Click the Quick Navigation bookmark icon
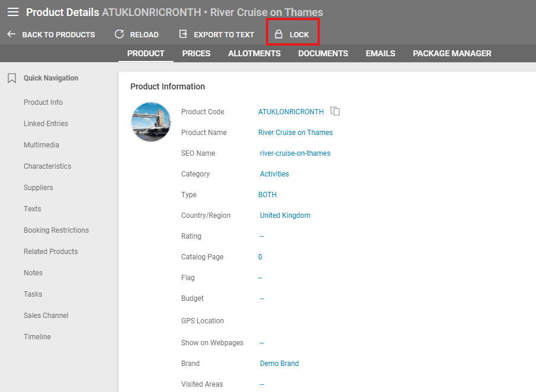536x392 pixels. pos(11,78)
